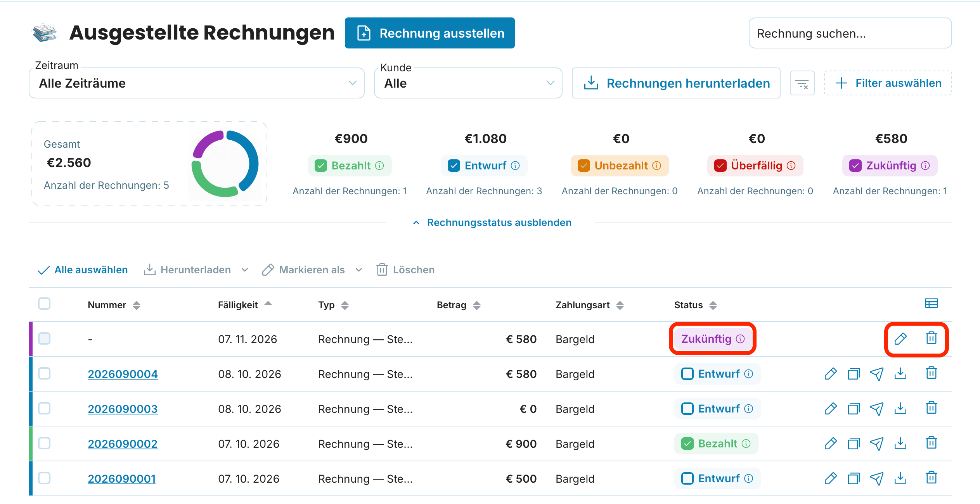
Task: Check the box for invoice 2026090003
Action: (44, 408)
